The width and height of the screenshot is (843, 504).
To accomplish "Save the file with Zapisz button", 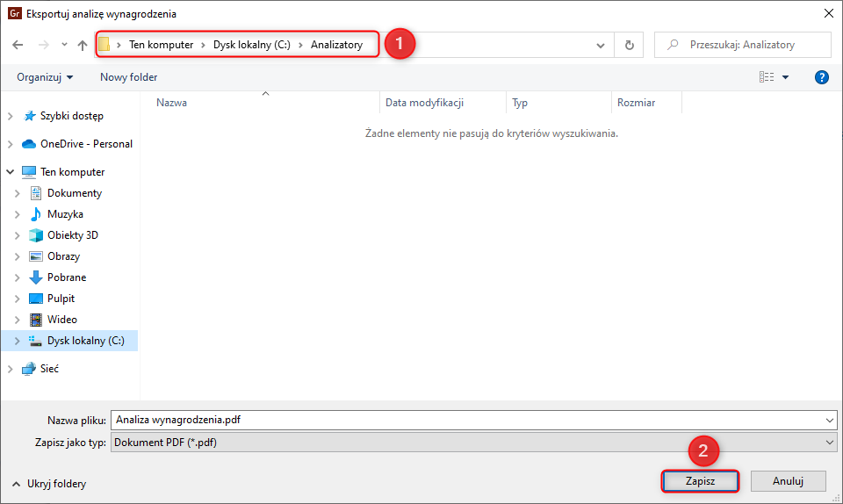I will click(700, 481).
